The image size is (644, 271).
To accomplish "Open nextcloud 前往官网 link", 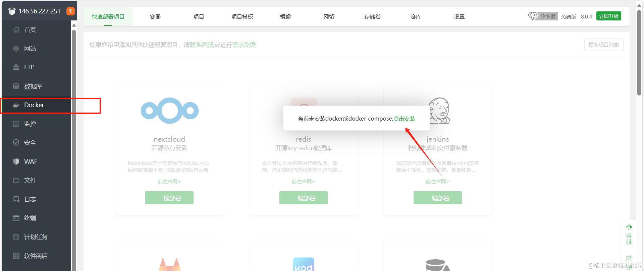I will click(169, 181).
